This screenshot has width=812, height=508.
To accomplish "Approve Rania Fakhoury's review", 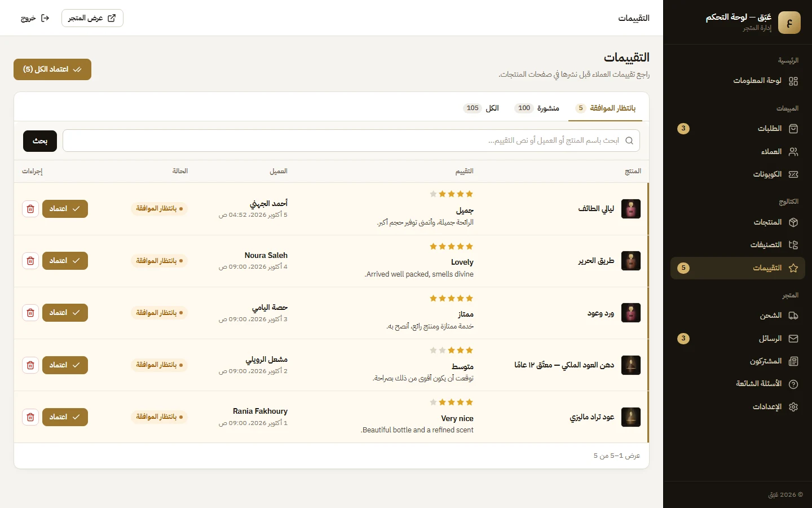I will coord(65,417).
